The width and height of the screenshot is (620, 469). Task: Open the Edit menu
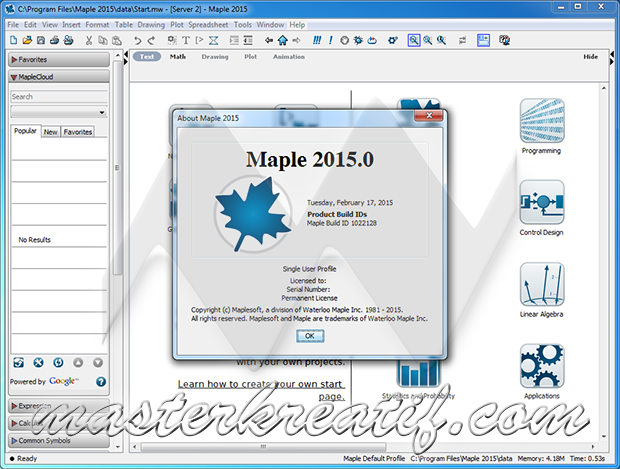(x=30, y=25)
